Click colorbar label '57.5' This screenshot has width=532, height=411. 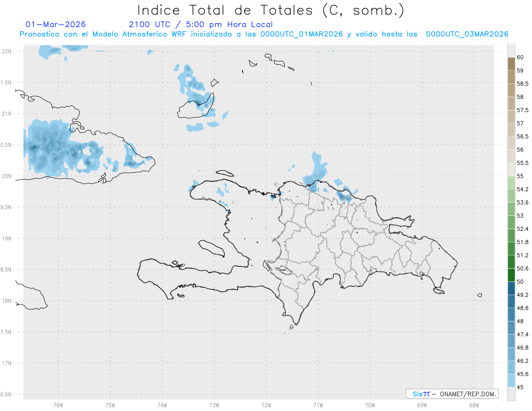(522, 110)
